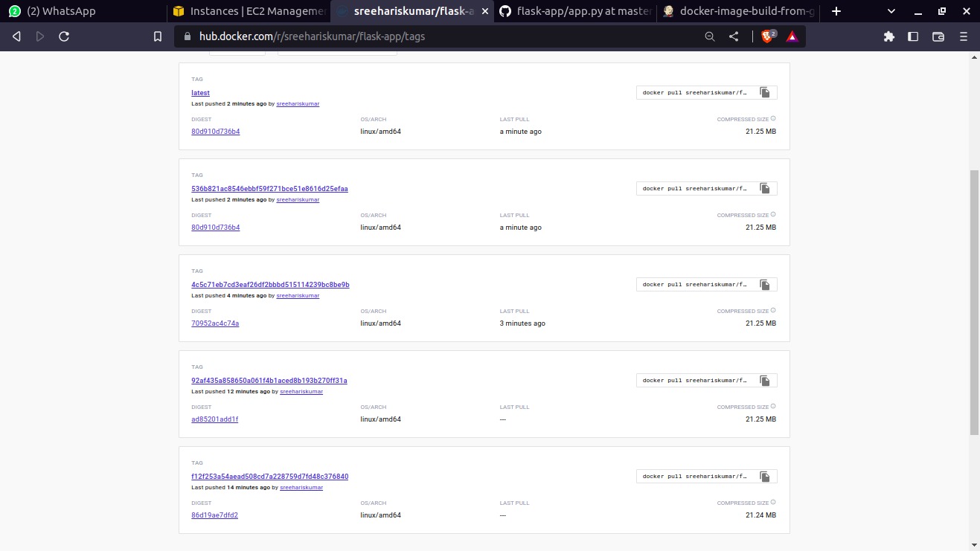Switch to flask-app/app.py GitHub tab
The height and width of the screenshot is (551, 980).
tap(575, 11)
